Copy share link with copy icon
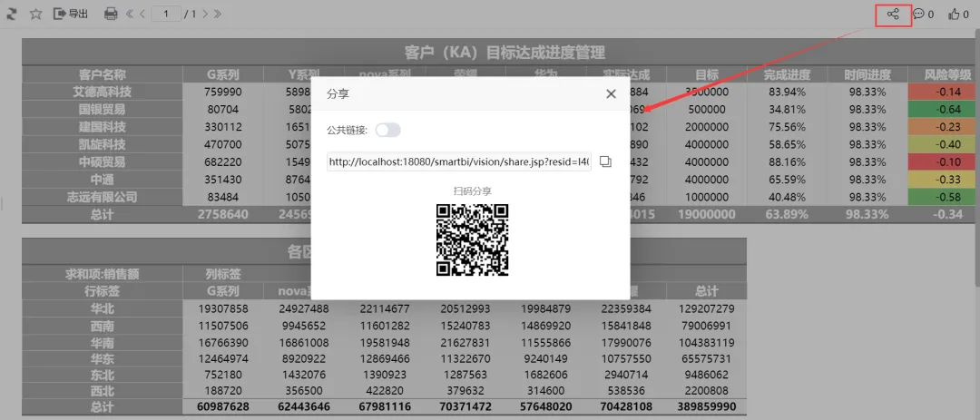This screenshot has height=420, width=980. pos(605,161)
